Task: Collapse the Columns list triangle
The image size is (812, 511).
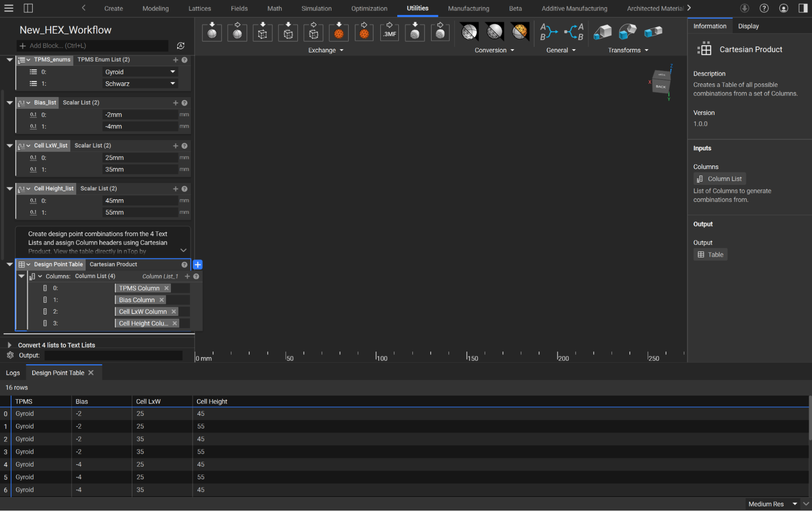Action: tap(22, 276)
